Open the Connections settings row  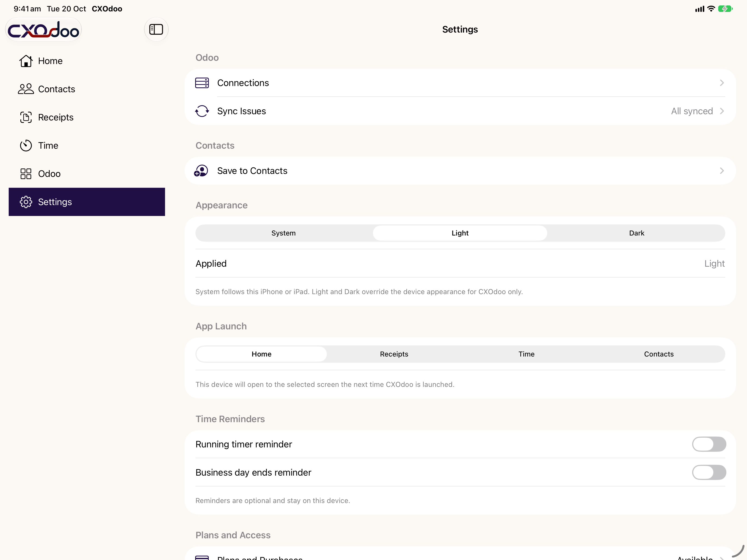click(x=460, y=83)
